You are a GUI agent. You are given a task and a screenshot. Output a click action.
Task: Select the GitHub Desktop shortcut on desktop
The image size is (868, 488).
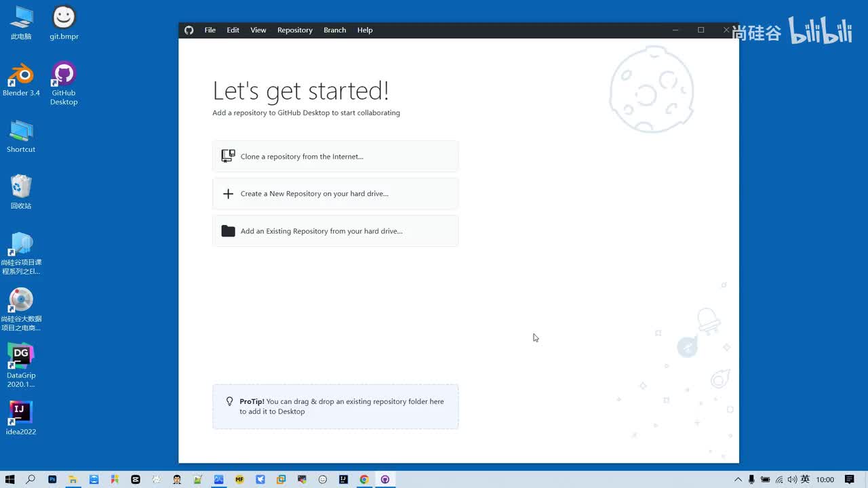point(64,84)
